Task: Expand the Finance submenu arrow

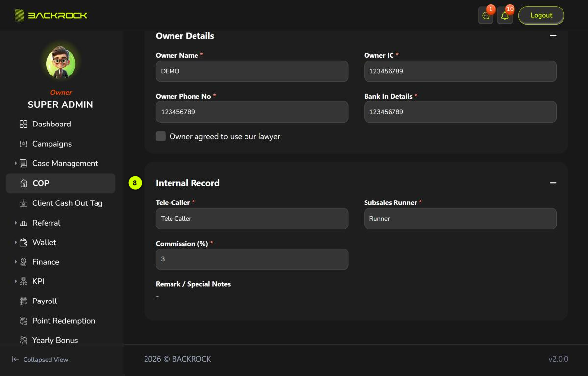Action: [x=16, y=262]
